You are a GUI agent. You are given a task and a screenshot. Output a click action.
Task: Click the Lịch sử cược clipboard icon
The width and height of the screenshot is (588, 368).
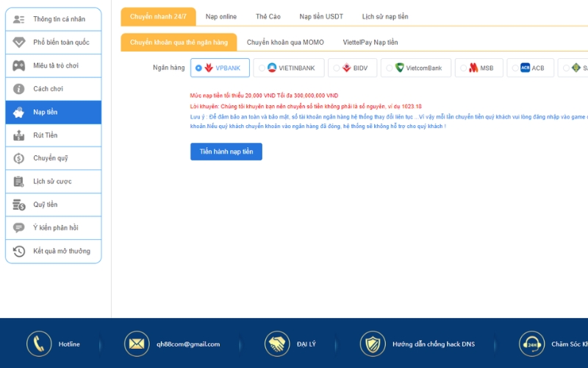pyautogui.click(x=19, y=182)
